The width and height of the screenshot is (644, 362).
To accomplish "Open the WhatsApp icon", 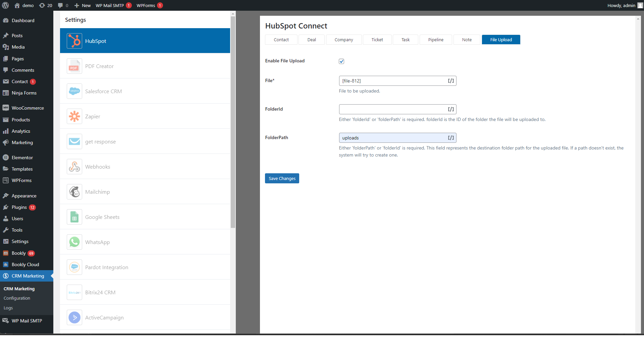I will pos(74,242).
